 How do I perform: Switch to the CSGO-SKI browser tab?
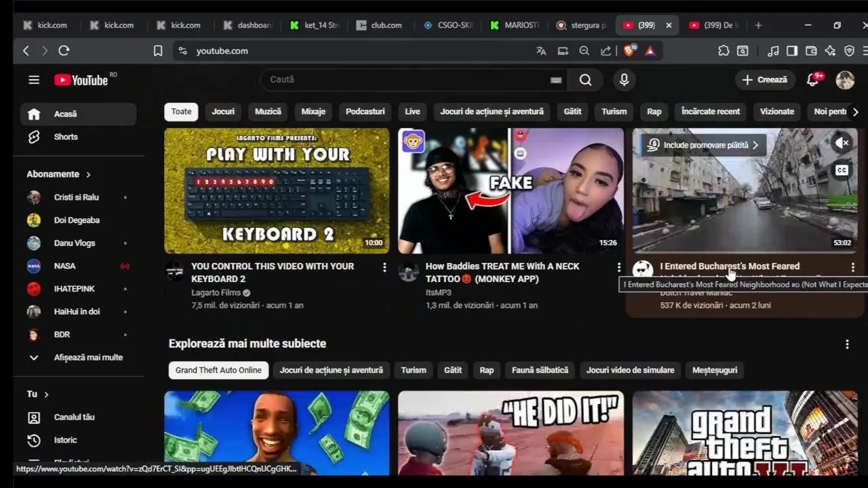click(x=448, y=25)
